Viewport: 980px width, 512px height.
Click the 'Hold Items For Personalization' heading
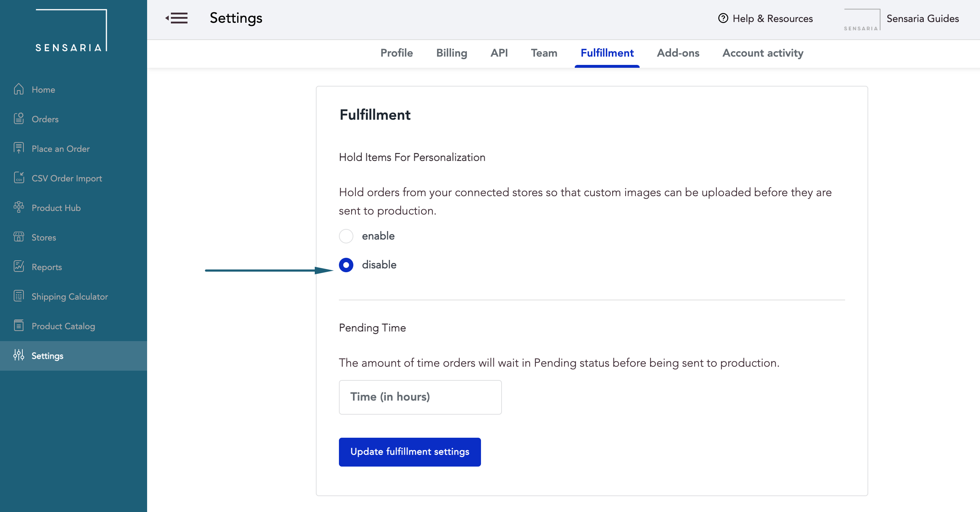(412, 157)
